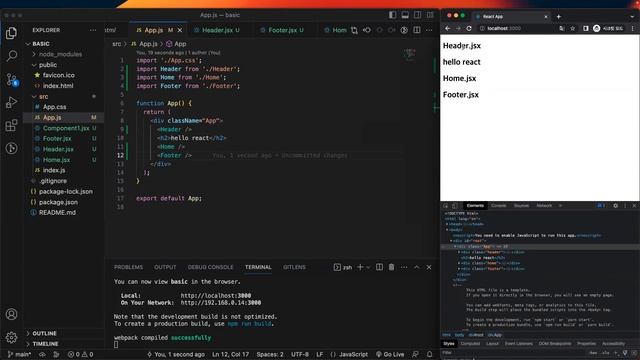Expand the TIMELINE section
Image resolution: width=640 pixels, height=360 pixels.
coord(45,344)
